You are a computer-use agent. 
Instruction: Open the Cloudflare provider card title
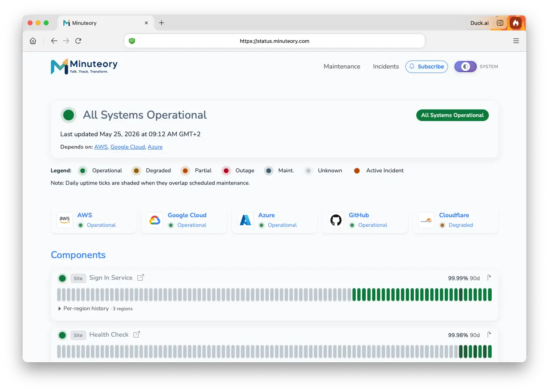point(454,215)
